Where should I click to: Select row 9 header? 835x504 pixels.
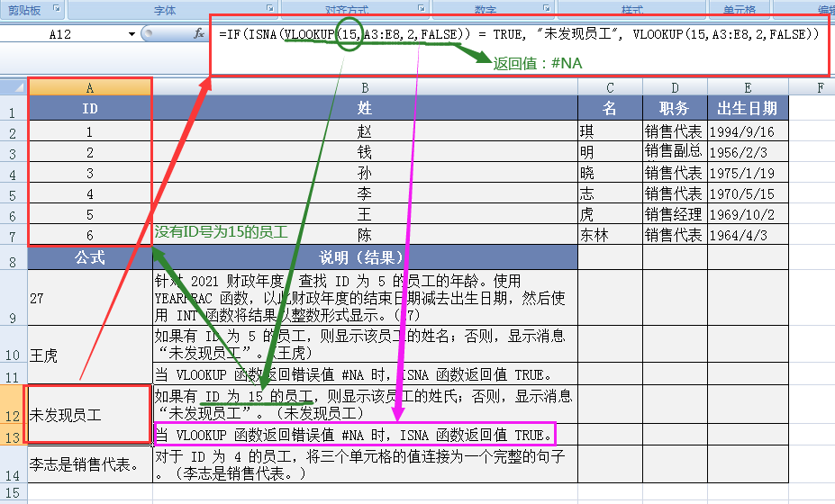(14, 298)
